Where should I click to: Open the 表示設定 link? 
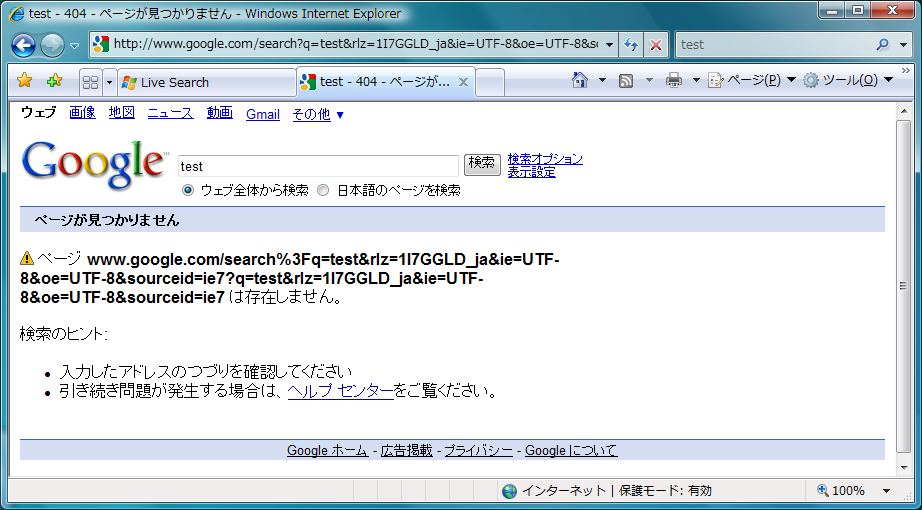pyautogui.click(x=532, y=172)
